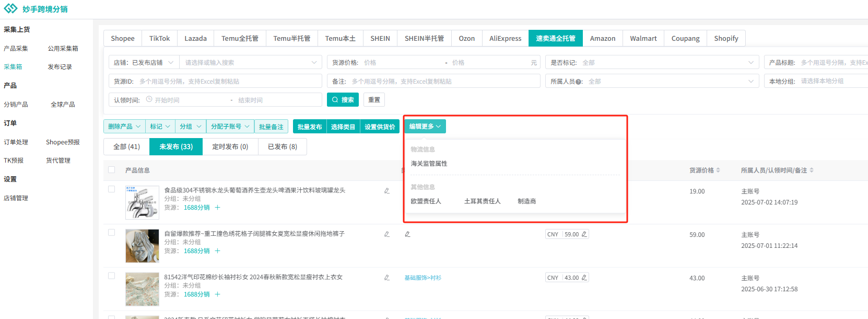The image size is (868, 319).
Task: Add source plus icon for 食品级304 product
Action: (218, 208)
